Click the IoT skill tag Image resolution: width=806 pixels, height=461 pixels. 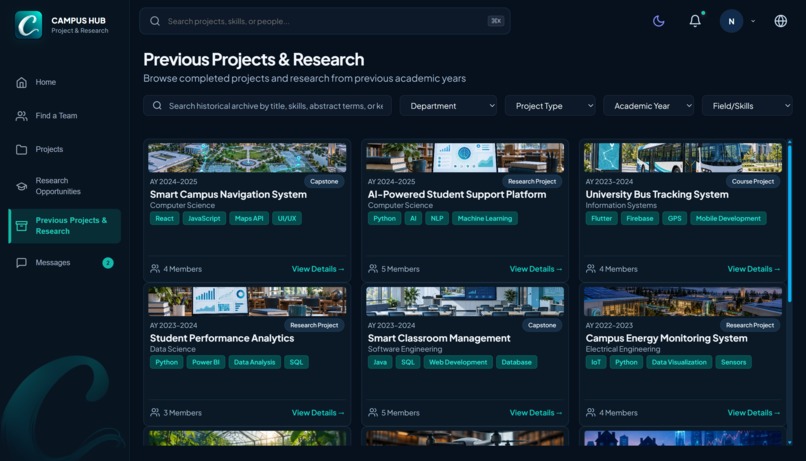click(x=596, y=362)
